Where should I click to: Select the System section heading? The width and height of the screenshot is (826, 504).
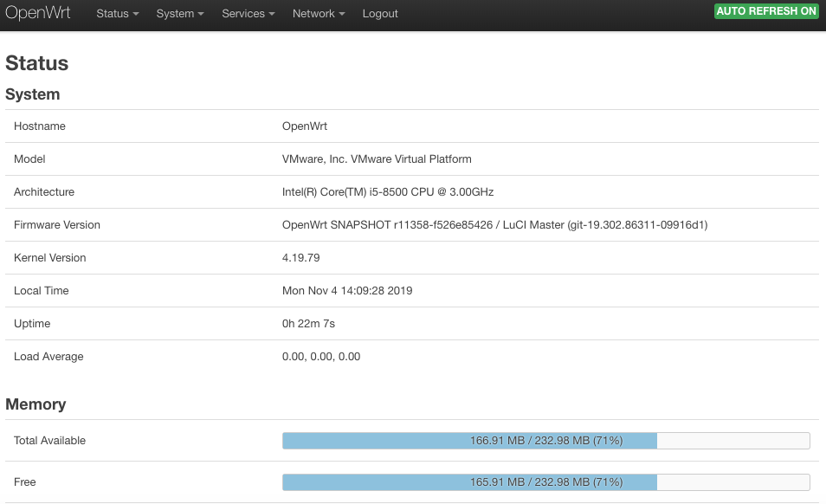(33, 94)
